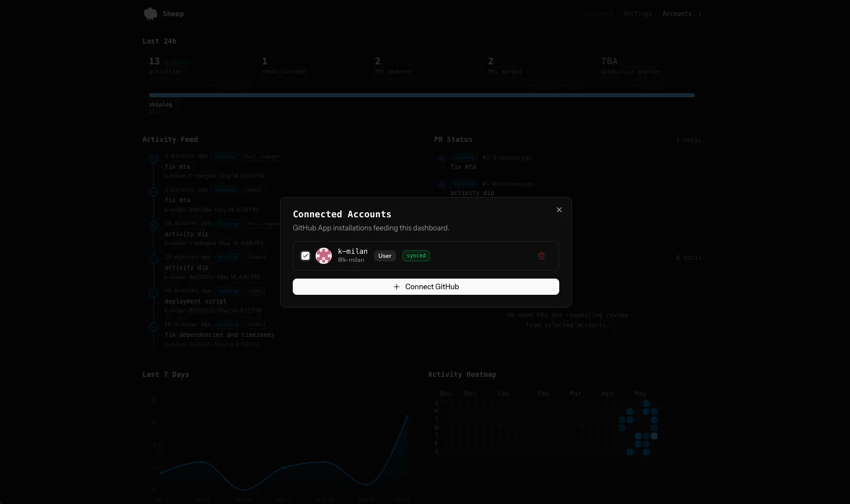This screenshot has width=850, height=504.
Task: Click the k-milan avatar image
Action: coord(324,256)
